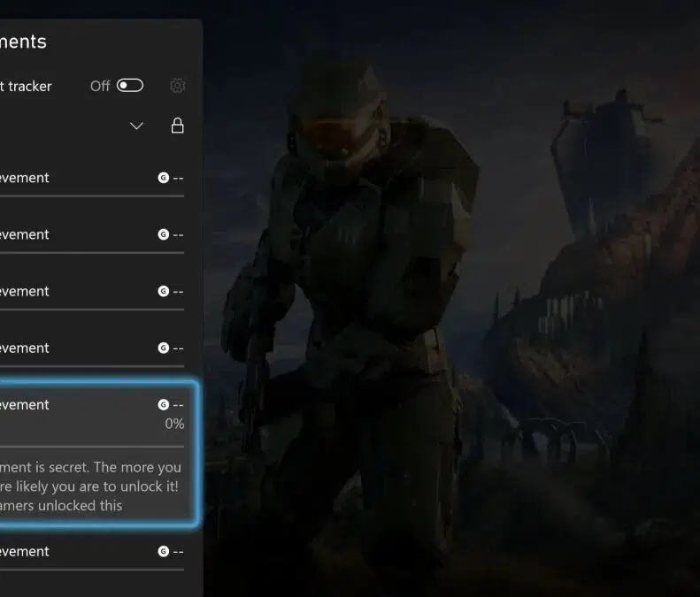700x597 pixels.
Task: Click the padlock icon beside the chevron
Action: [x=178, y=126]
